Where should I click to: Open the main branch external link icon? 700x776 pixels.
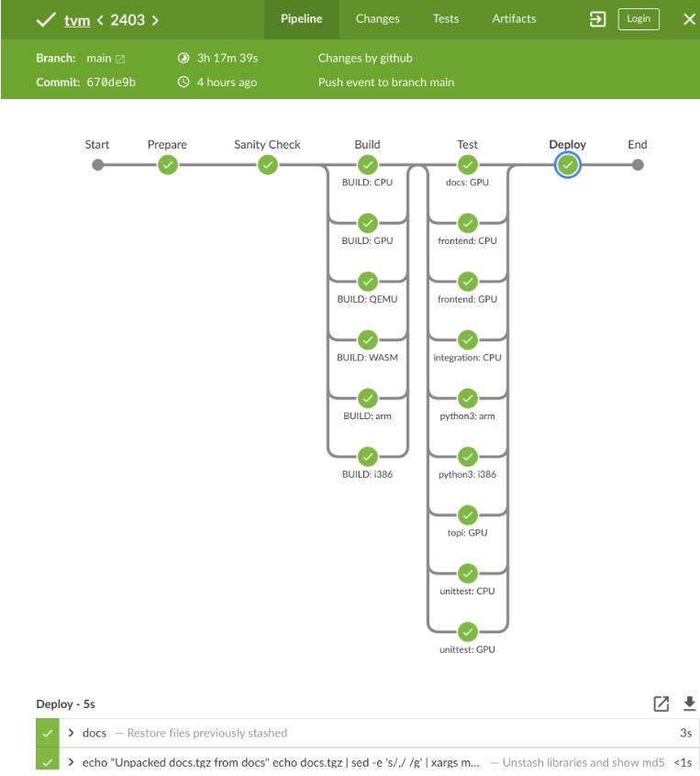coord(120,59)
